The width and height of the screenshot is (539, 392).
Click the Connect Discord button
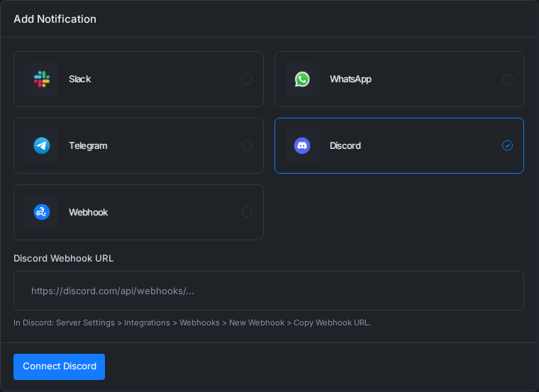[x=59, y=366]
